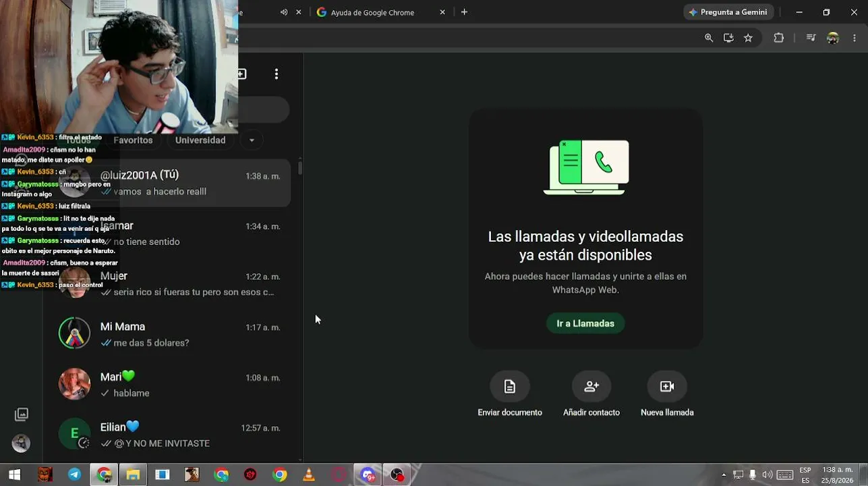Open the new chat icon in WhatsApp
This screenshot has height=486, width=868.
tap(242, 74)
